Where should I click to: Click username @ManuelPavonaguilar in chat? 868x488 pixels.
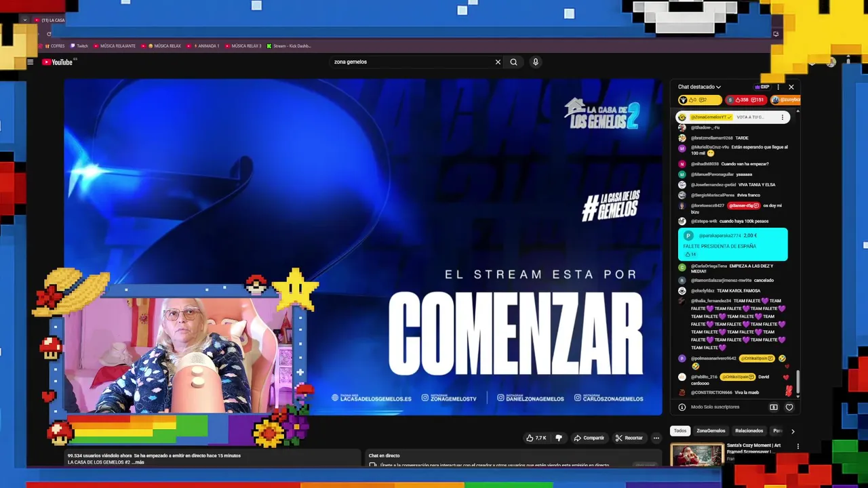point(712,174)
